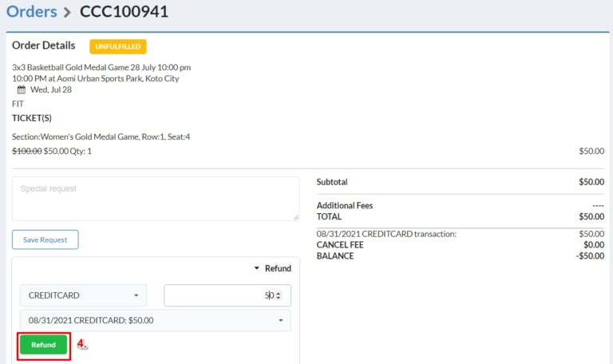Click into the refund amount field
613x364 pixels.
tap(219, 295)
